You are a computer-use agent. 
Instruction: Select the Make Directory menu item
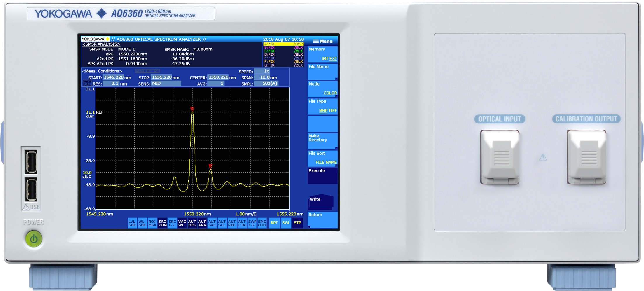coord(322,141)
